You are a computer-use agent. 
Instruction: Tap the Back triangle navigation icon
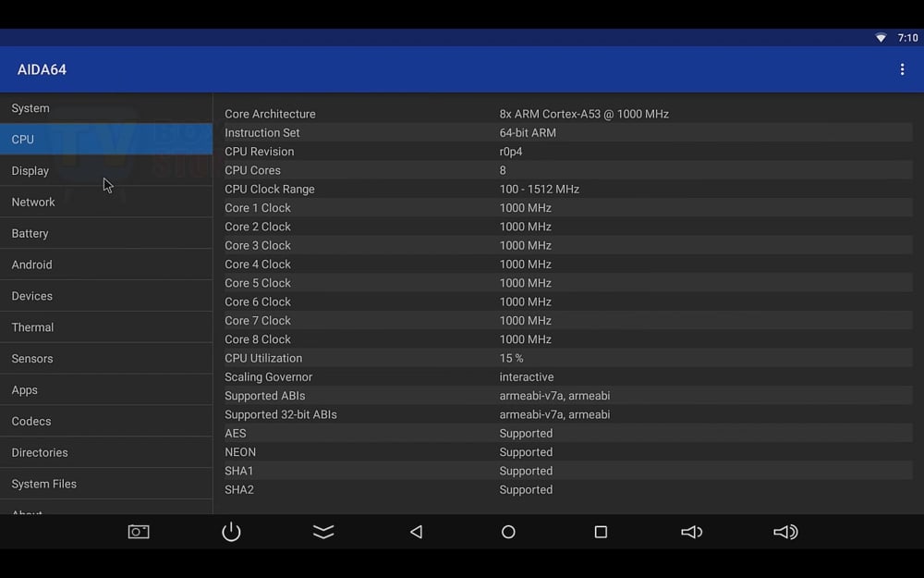pos(416,532)
